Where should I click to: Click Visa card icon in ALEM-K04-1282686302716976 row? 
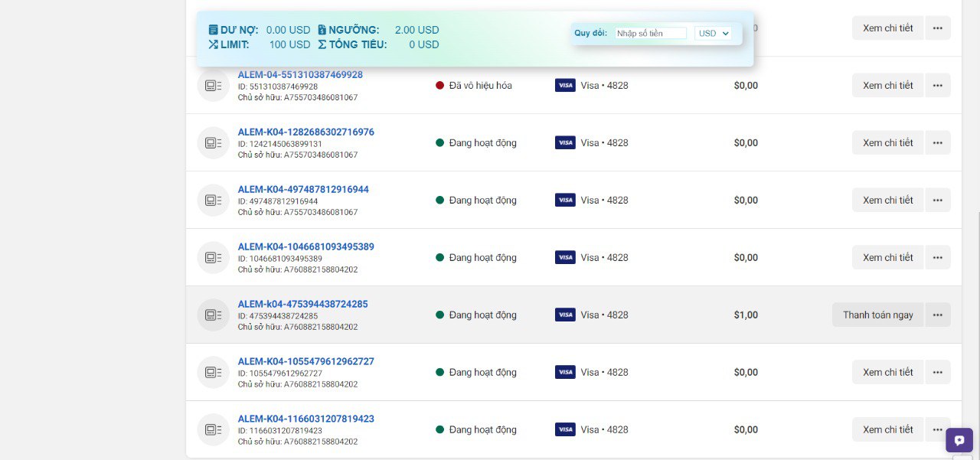pos(565,142)
